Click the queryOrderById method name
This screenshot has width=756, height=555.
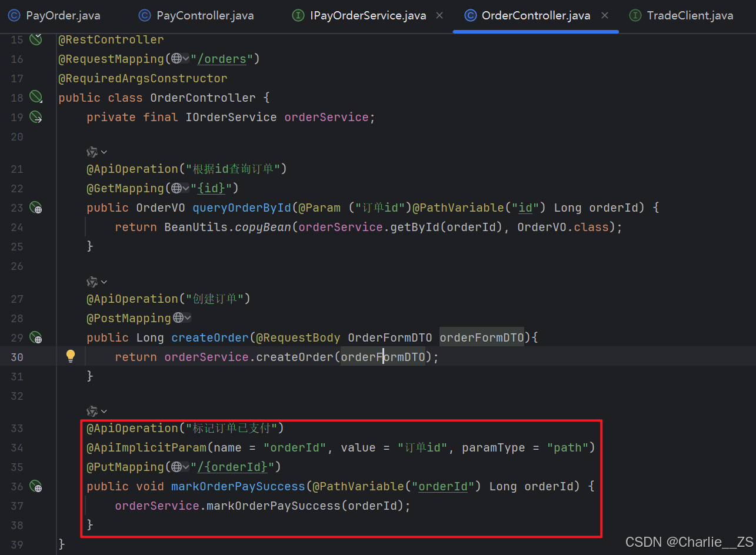(x=242, y=208)
